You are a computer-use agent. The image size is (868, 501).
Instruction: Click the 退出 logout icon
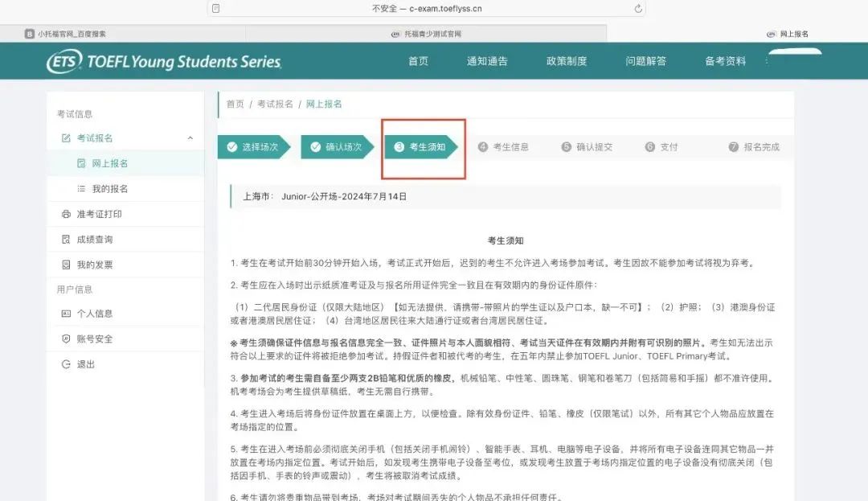click(x=66, y=364)
